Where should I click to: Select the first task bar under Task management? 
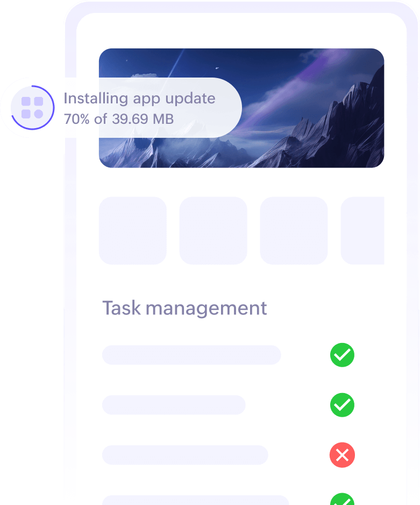[x=191, y=355]
